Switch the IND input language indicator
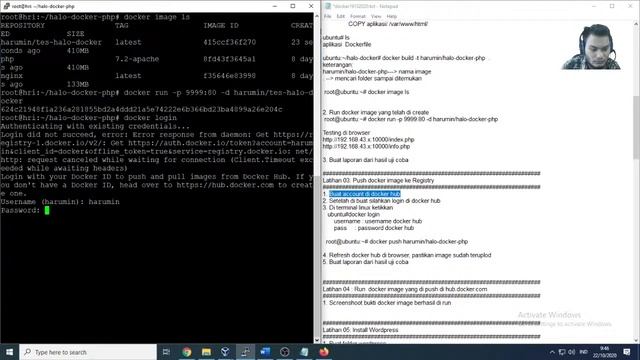640x360 pixels. click(584, 352)
